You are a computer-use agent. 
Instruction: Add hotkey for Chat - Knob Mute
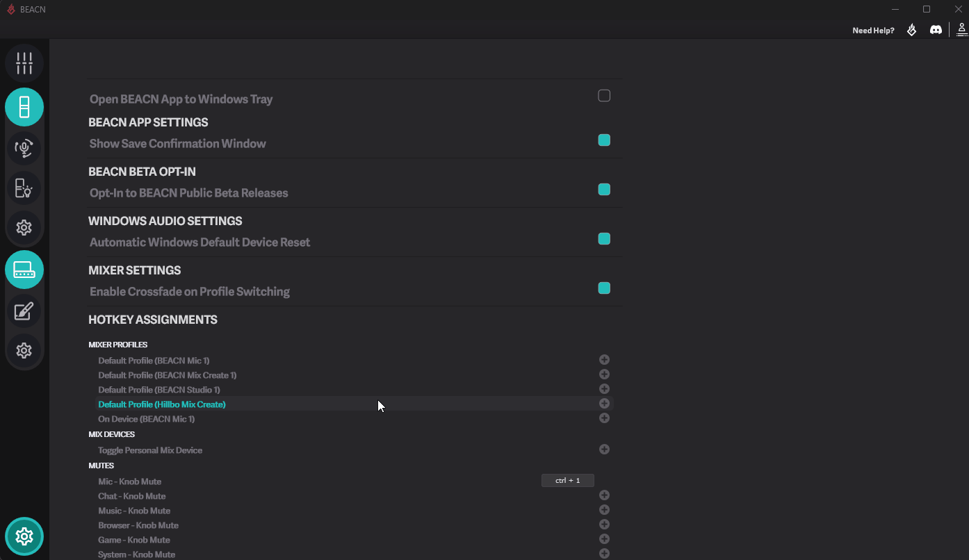604,495
